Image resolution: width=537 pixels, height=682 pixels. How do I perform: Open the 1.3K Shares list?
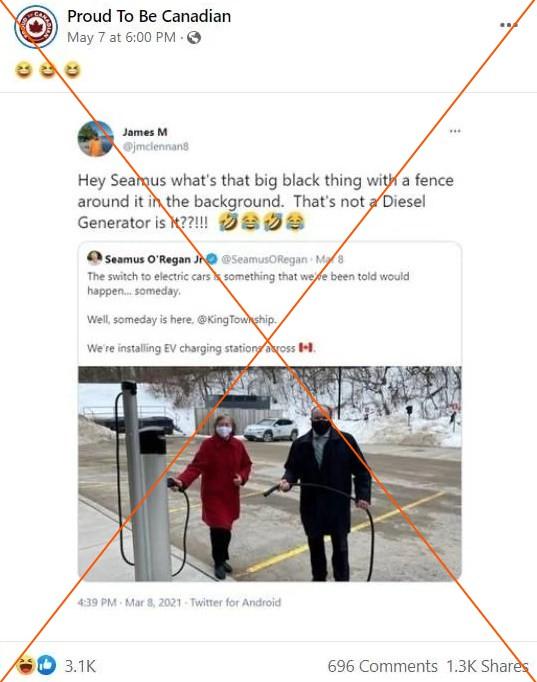tap(487, 666)
